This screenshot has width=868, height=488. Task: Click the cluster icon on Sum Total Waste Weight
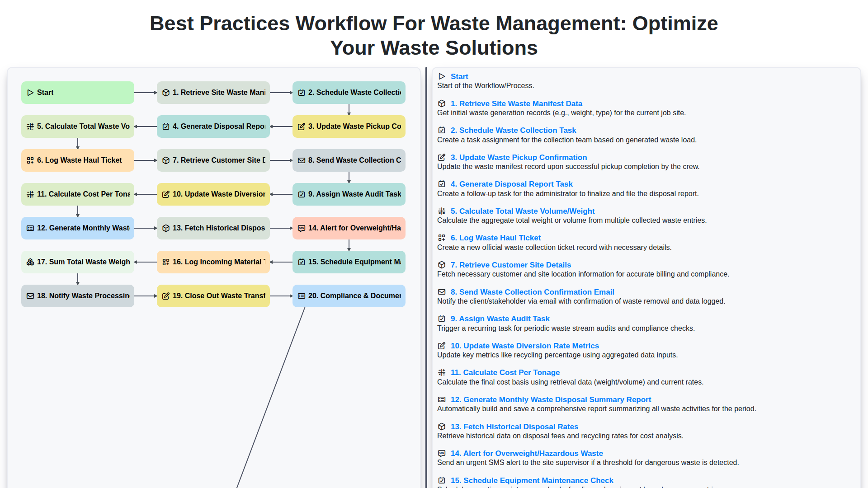(x=31, y=262)
